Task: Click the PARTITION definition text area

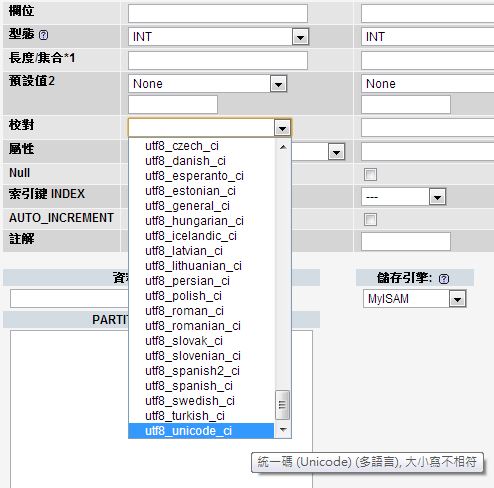Action: (161, 409)
